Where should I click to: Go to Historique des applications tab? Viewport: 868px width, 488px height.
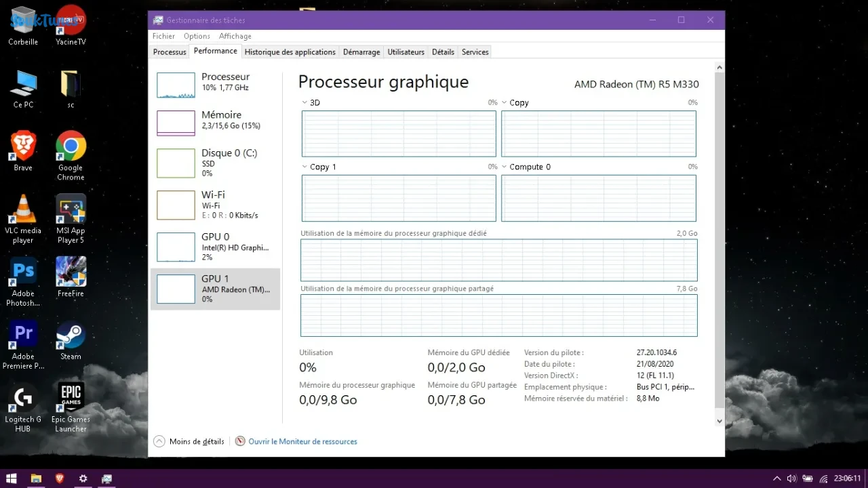click(290, 52)
